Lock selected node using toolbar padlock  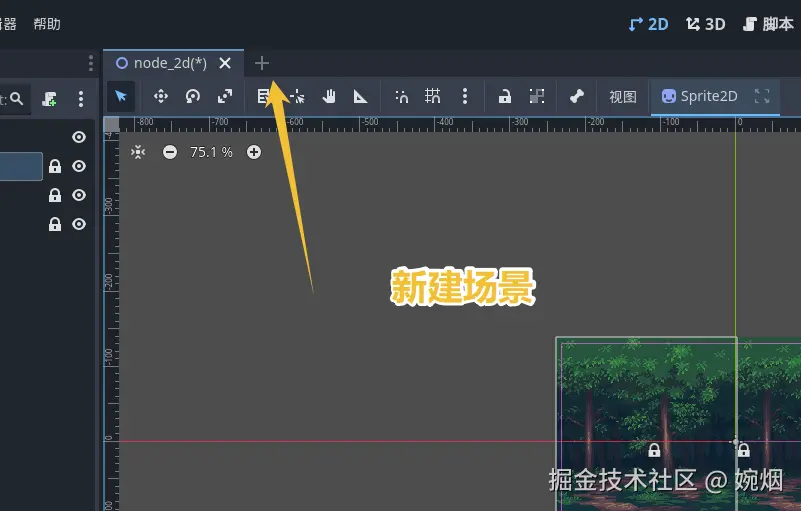click(x=505, y=96)
